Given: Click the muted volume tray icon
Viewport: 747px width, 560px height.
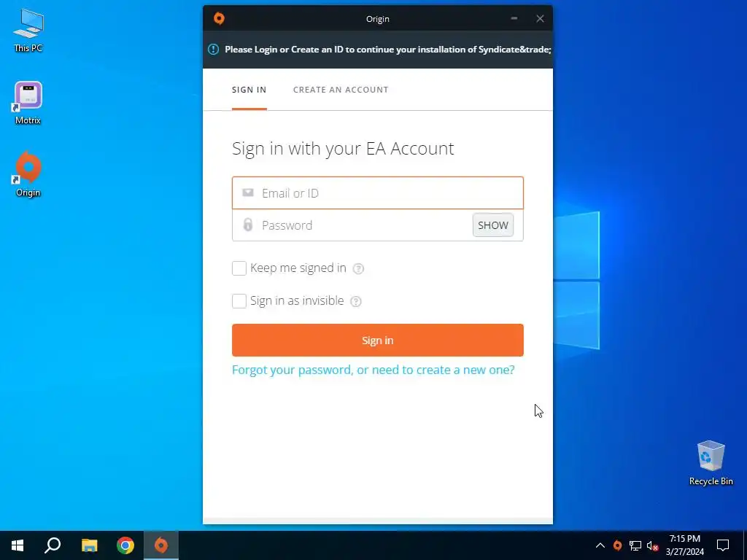Looking at the screenshot, I should click(652, 545).
